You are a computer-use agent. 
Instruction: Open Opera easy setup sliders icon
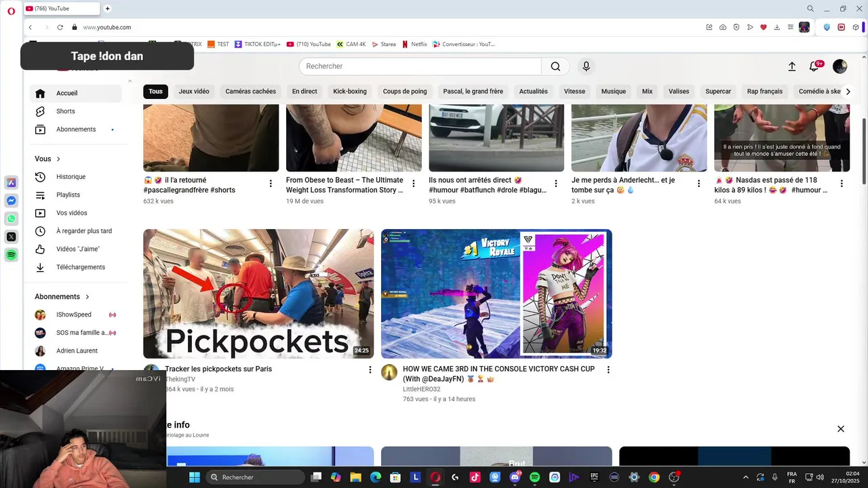[790, 27]
